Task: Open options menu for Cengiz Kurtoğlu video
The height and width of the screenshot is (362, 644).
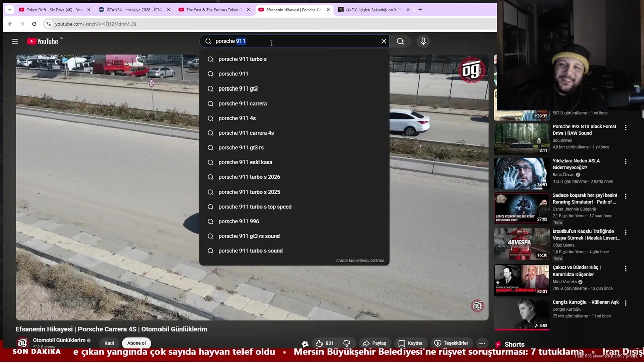Action: [626, 303]
